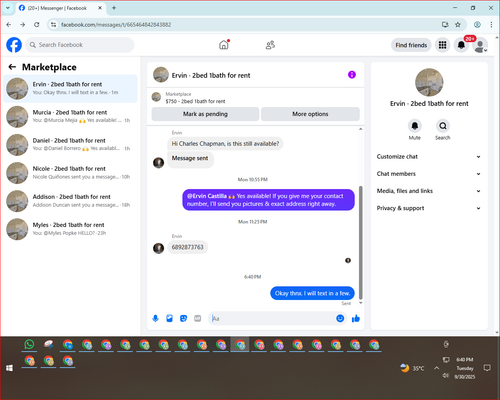Click the voice clip microphone icon
The height and width of the screenshot is (400, 500).
[x=155, y=318]
